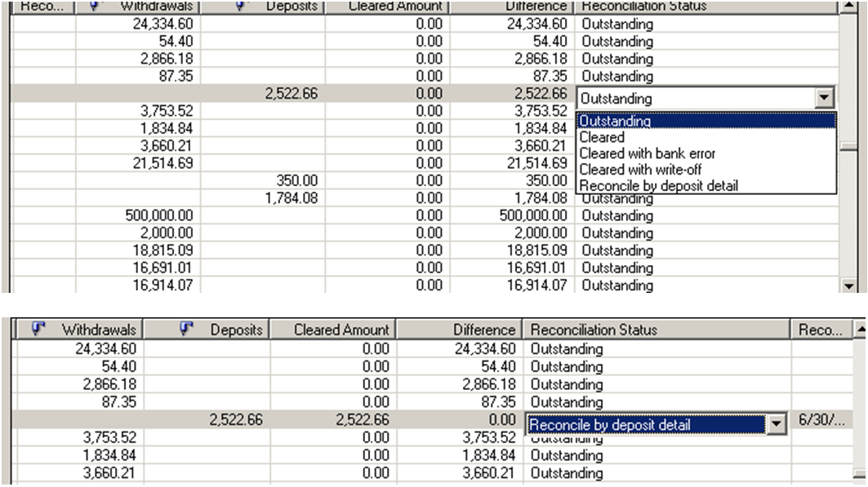
Task: Sort by Difference header in upper grid
Action: (x=513, y=6)
